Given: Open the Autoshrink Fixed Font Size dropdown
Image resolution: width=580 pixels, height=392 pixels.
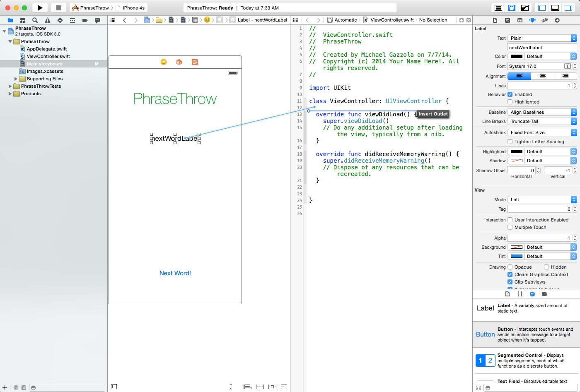Looking at the screenshot, I should point(542,132).
